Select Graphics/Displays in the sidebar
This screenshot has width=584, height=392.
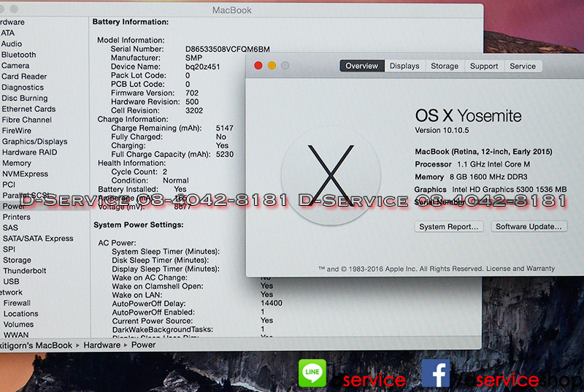click(x=34, y=142)
